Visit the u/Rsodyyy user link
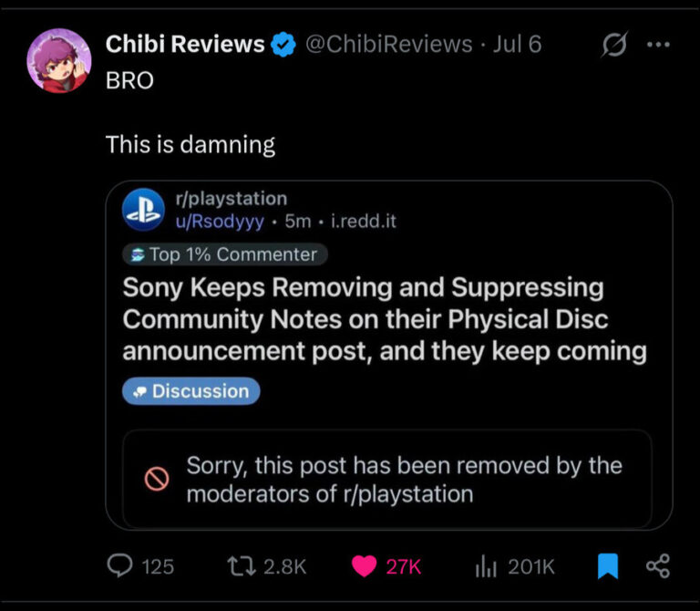Image resolution: width=700 pixels, height=611 pixels. coord(220,221)
